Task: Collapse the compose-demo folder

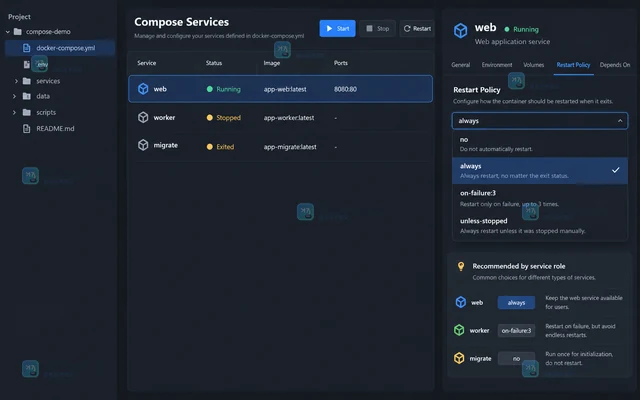Action: pos(8,31)
